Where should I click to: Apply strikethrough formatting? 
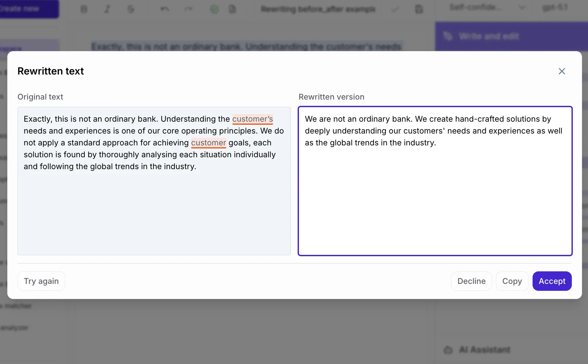pos(131,9)
